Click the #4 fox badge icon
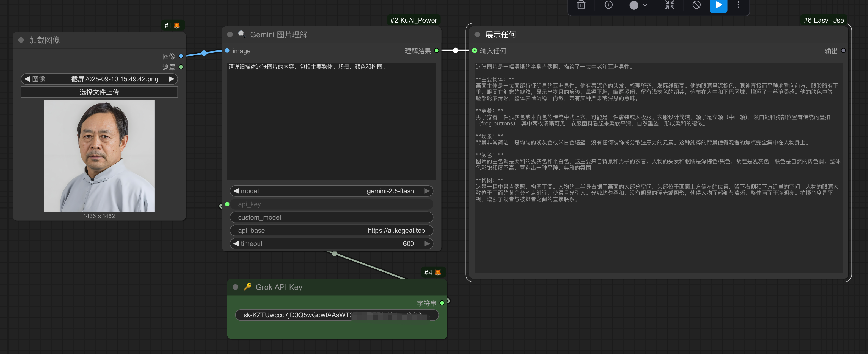 tap(438, 272)
